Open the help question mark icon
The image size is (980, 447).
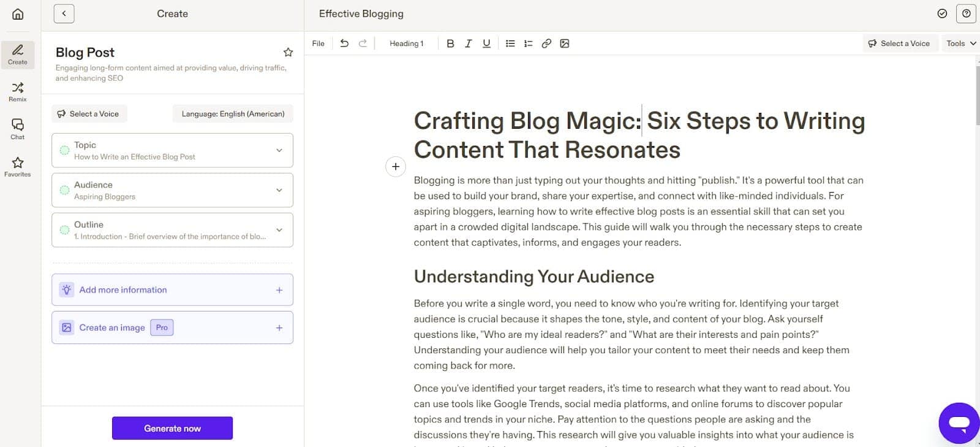(966, 13)
